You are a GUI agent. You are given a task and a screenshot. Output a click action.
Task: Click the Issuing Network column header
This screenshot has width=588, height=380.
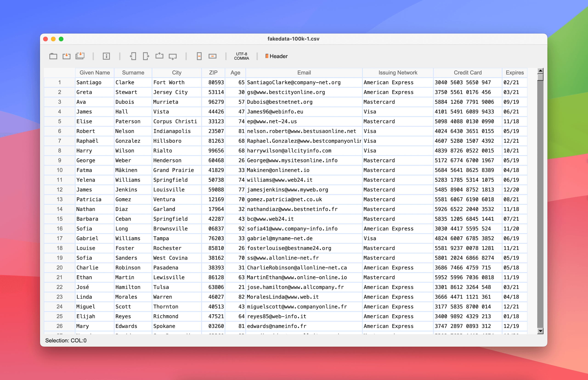point(398,73)
